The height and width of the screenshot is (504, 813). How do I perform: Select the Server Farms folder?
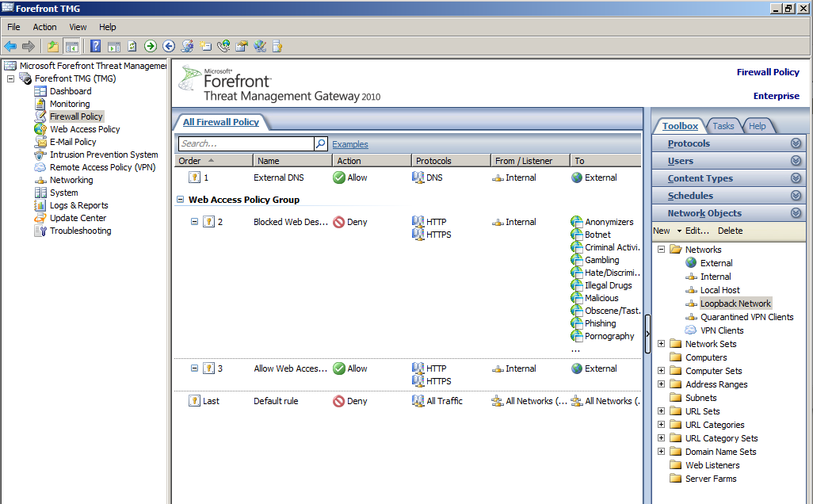coord(711,479)
